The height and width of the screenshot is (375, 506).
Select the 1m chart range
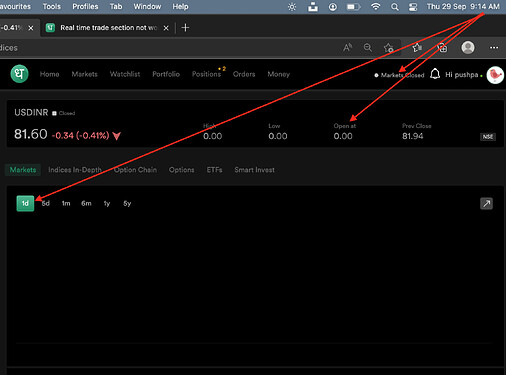click(66, 203)
